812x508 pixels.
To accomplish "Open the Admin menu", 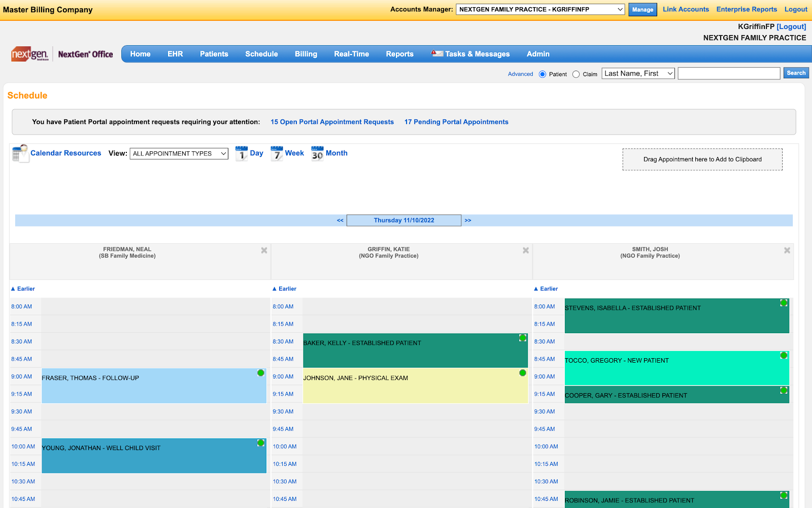I will 538,54.
